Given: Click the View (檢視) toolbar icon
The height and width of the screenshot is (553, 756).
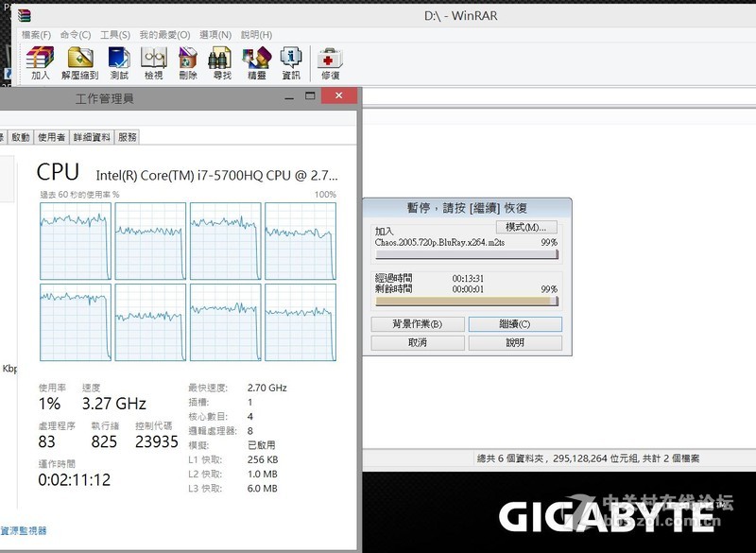Looking at the screenshot, I should 154,62.
